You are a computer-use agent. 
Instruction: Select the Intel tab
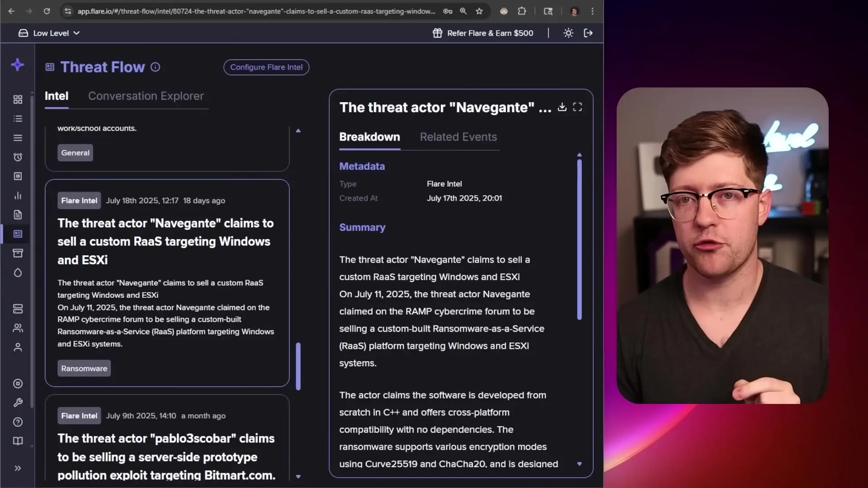(57, 96)
